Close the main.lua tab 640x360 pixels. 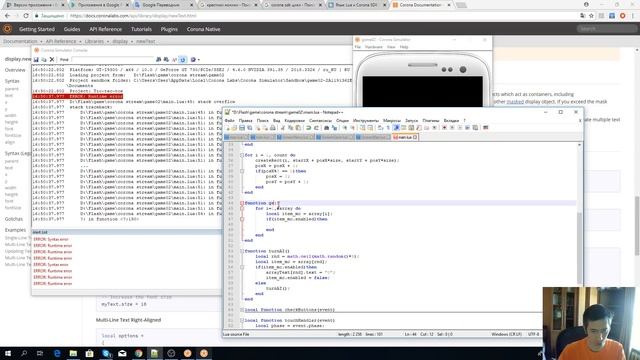coord(415,137)
